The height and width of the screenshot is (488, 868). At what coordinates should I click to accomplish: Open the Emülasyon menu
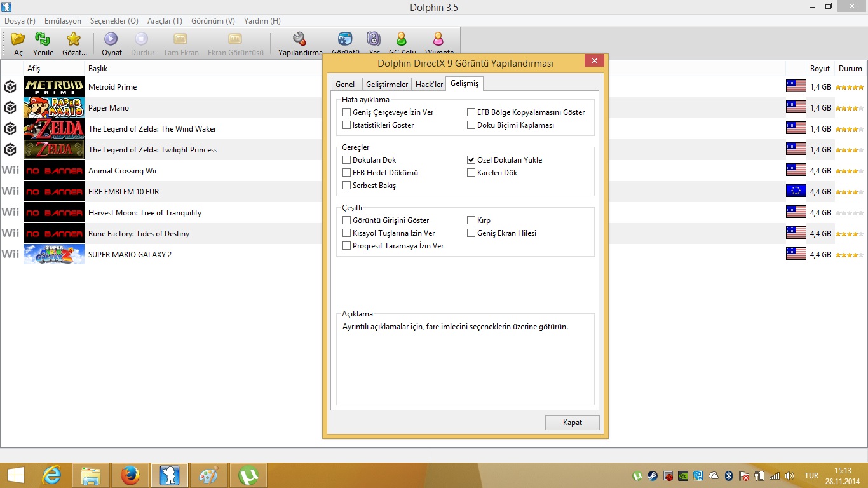click(63, 21)
